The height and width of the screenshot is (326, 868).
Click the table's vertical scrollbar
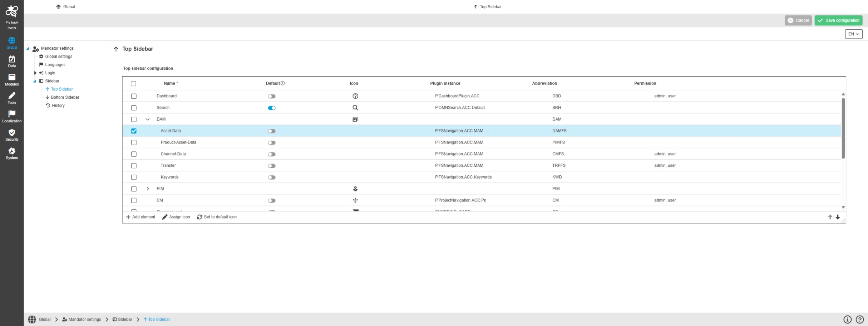pyautogui.click(x=843, y=129)
